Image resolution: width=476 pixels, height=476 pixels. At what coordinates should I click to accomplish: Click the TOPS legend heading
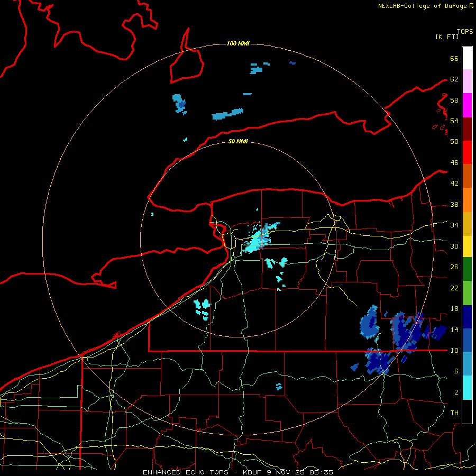click(465, 32)
